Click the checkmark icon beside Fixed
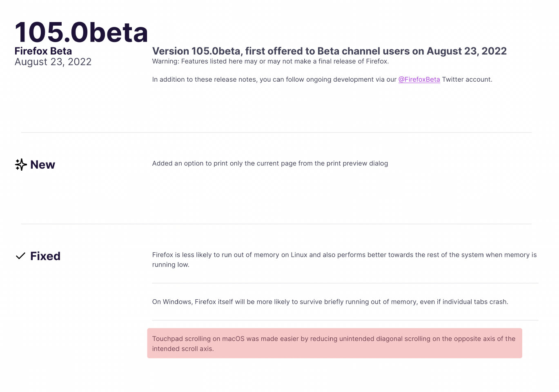 pos(20,256)
